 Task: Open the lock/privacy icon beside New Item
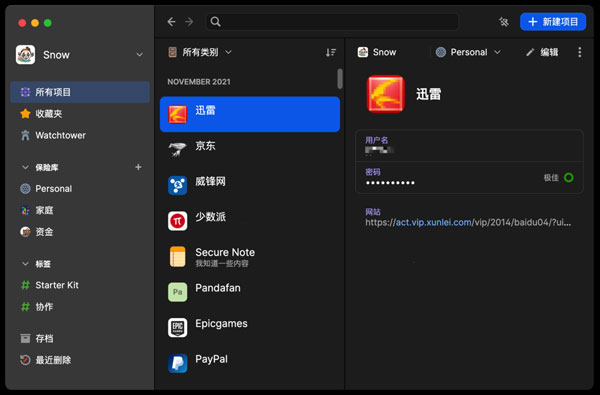coord(504,22)
